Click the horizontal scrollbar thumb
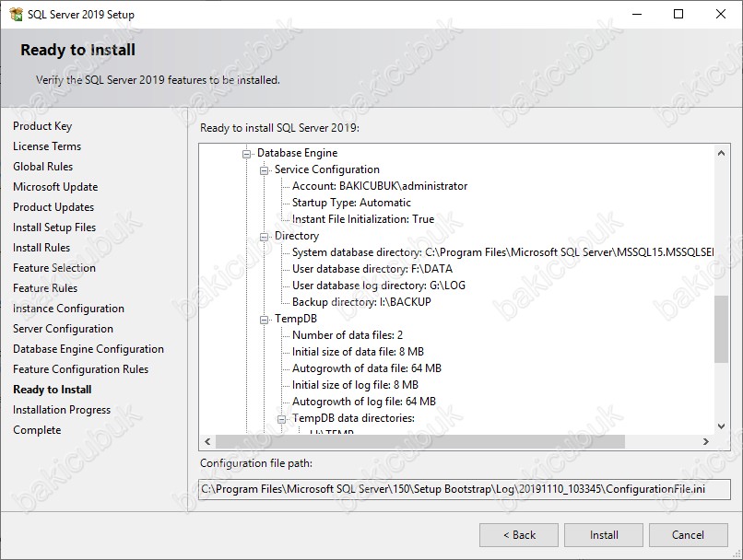 tap(420, 442)
